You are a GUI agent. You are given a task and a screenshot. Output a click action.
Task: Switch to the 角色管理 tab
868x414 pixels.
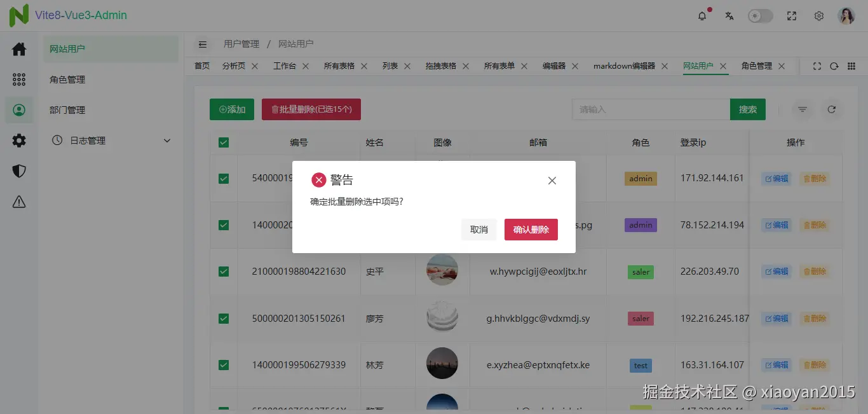click(x=757, y=66)
